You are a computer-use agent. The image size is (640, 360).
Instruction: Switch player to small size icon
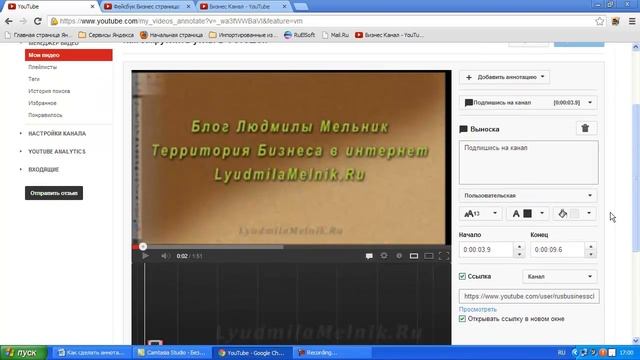point(413,256)
